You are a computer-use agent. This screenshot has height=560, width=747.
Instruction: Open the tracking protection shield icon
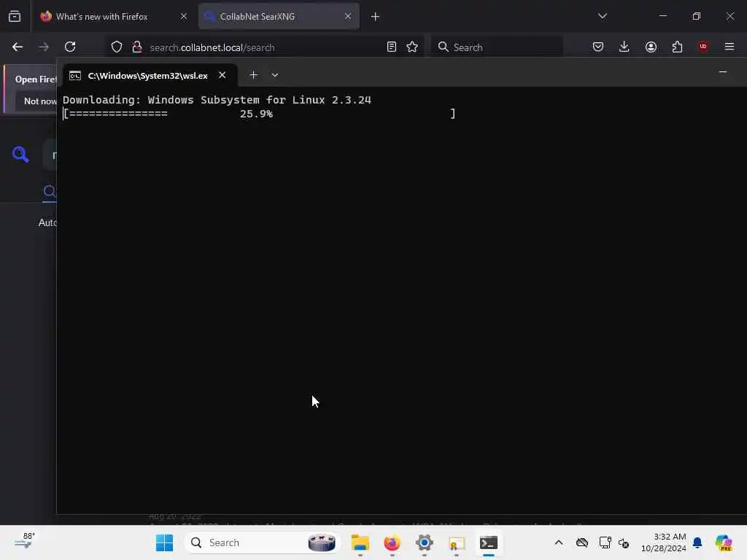pos(117,47)
